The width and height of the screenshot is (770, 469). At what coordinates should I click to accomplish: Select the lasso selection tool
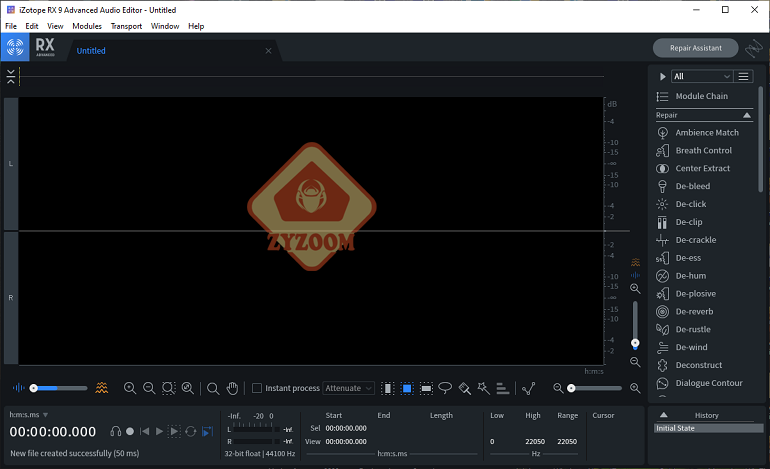coord(445,388)
